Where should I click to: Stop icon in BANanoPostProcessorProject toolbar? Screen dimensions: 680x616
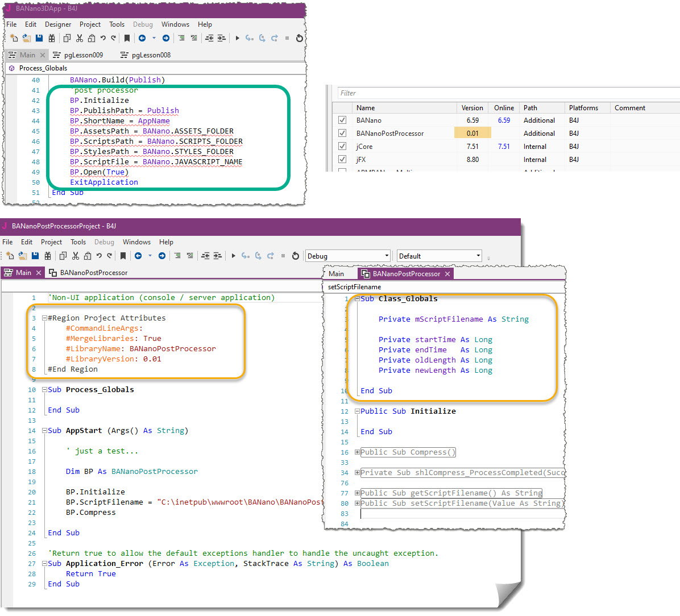tap(283, 256)
